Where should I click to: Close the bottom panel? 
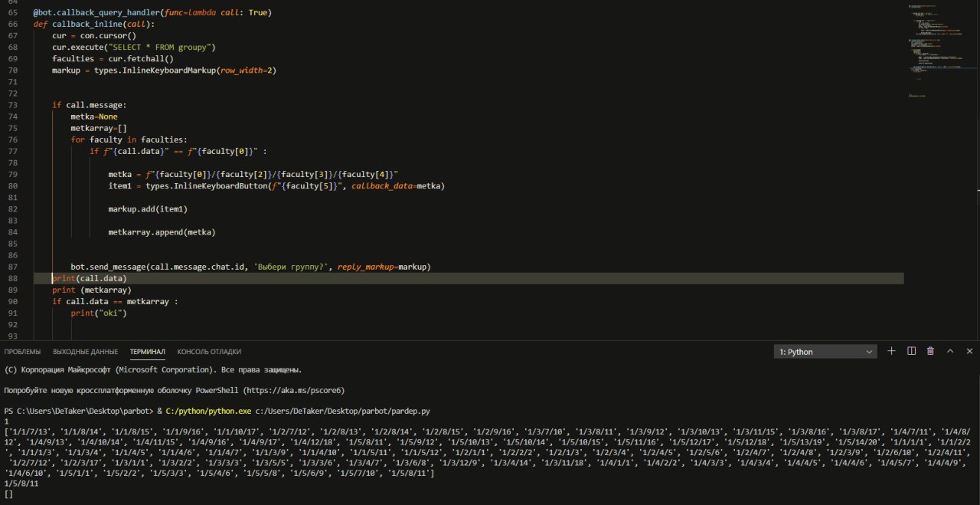[x=969, y=351]
